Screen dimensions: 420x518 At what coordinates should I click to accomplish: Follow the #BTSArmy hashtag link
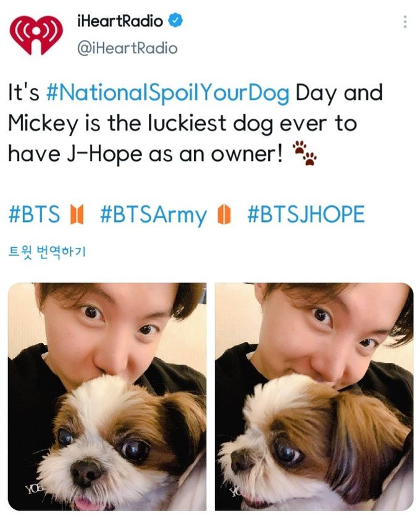pyautogui.click(x=154, y=214)
